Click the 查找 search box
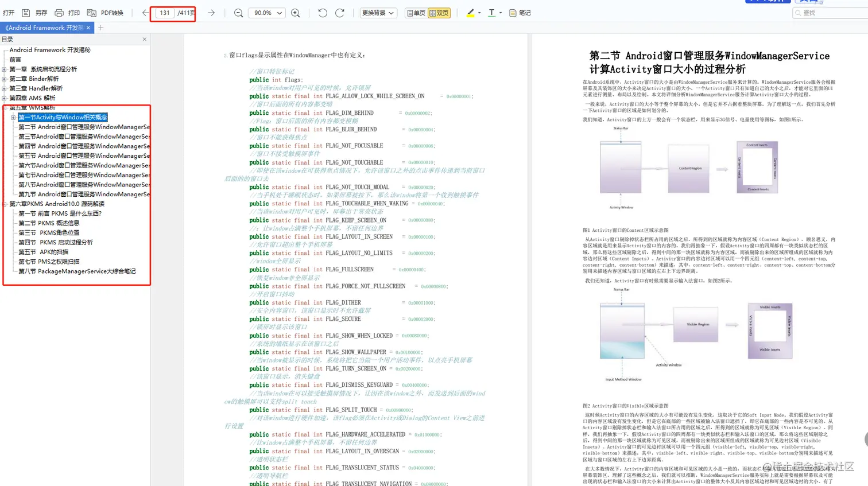Screen dimensions: 868x486 pos(831,13)
